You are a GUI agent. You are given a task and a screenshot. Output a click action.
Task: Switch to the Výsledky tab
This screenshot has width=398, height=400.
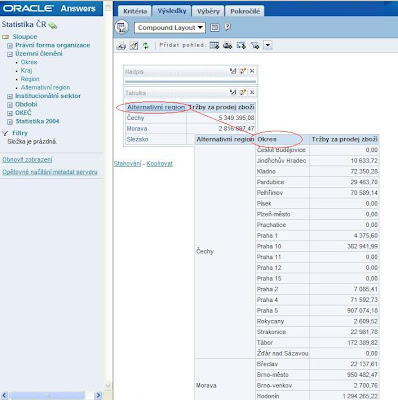click(172, 11)
